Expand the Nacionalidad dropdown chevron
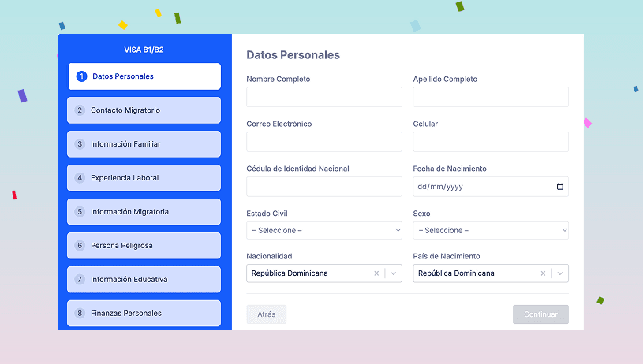The width and height of the screenshot is (643, 364). (393, 273)
